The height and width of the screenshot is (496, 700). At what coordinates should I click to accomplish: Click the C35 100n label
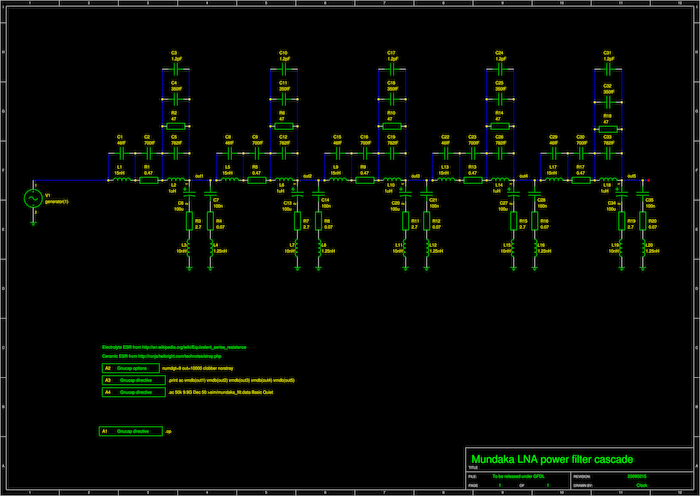click(x=650, y=203)
